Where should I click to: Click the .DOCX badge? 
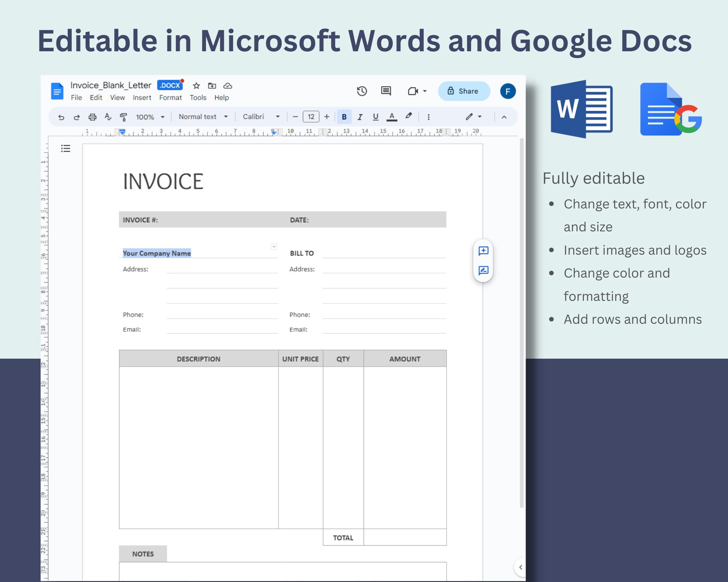point(170,85)
